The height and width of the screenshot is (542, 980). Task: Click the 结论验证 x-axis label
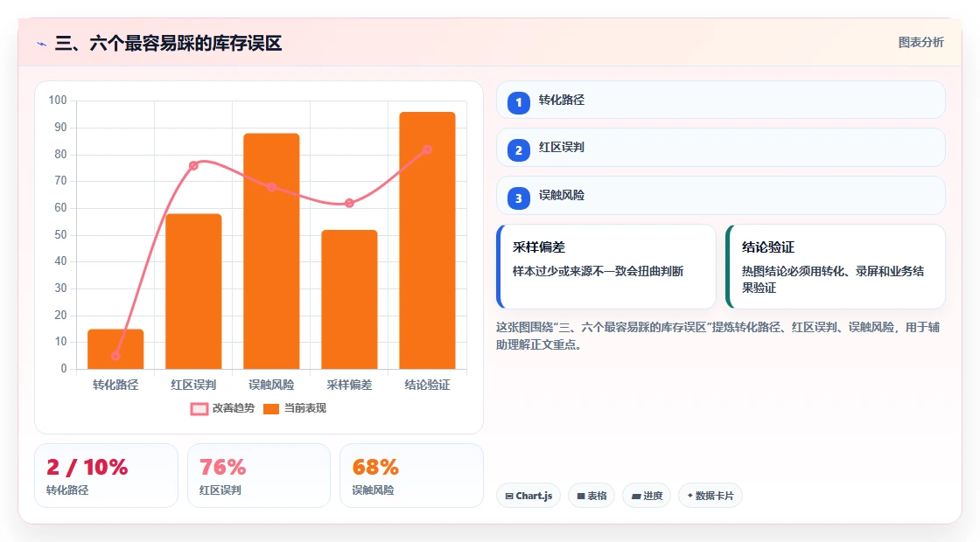(428, 386)
